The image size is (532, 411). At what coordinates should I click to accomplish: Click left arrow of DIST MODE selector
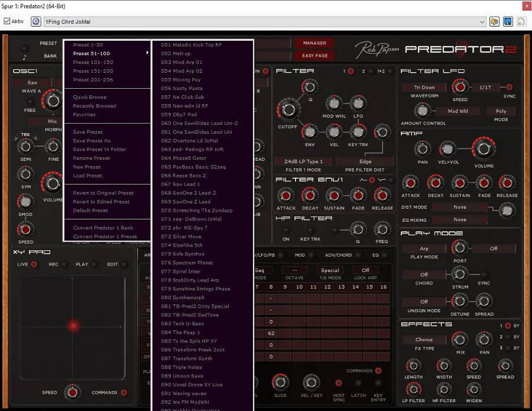tap(435, 207)
